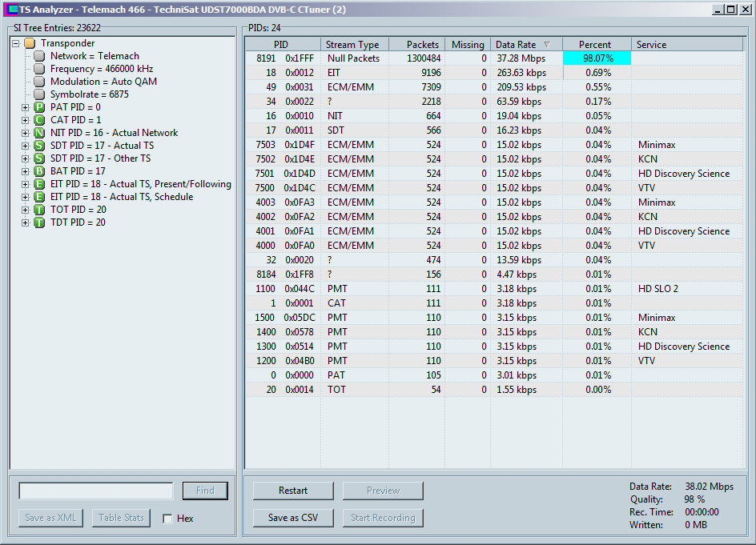
Task: Select the CAT row with PID 1
Action: (x=494, y=303)
